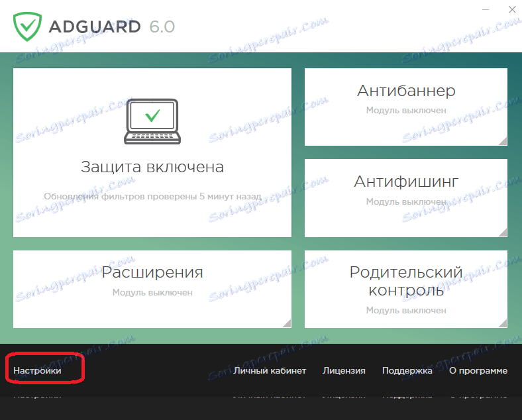Click the ADGUARD 6.0 title text
The width and height of the screenshot is (522, 420).
112,27
